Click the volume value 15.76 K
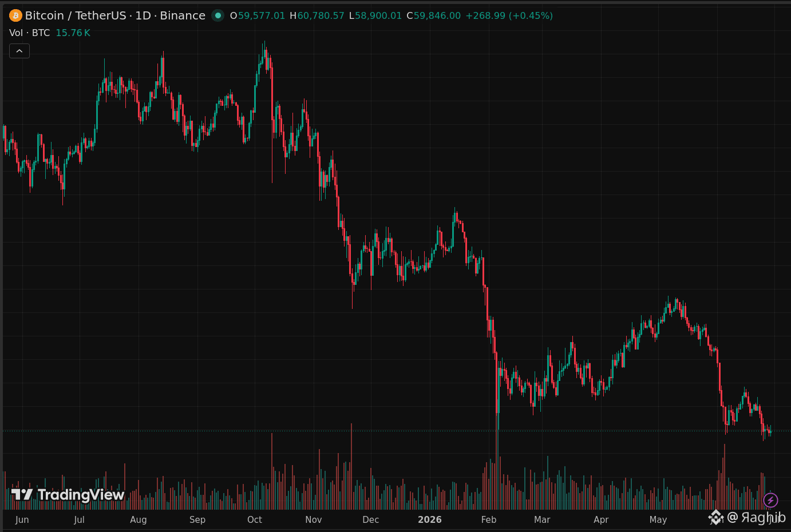 (73, 33)
